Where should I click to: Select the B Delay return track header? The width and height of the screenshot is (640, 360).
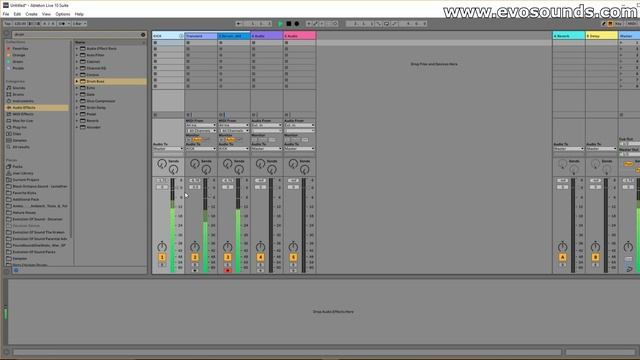[602, 36]
